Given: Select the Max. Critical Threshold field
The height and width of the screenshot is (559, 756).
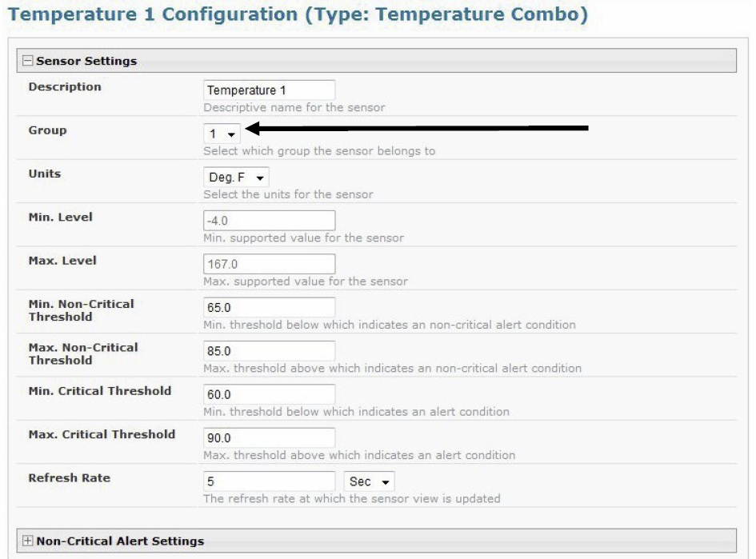Looking at the screenshot, I should 269,437.
